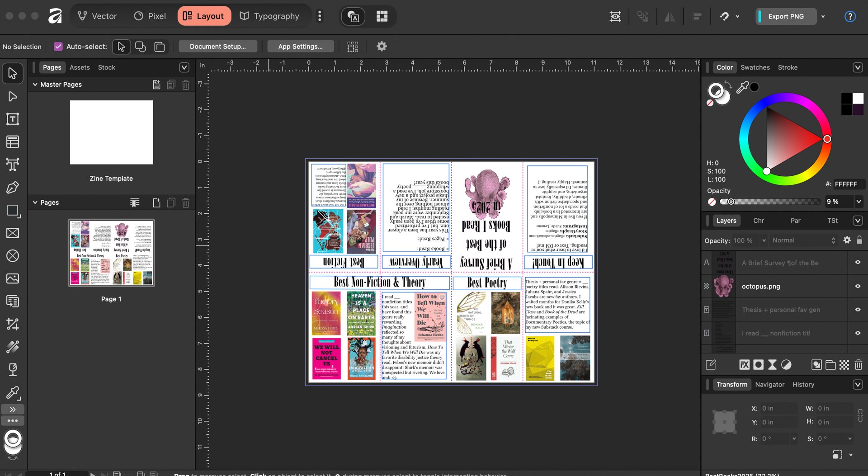The image size is (868, 476).
Task: Open the Export PNG options dropdown
Action: tap(823, 16)
